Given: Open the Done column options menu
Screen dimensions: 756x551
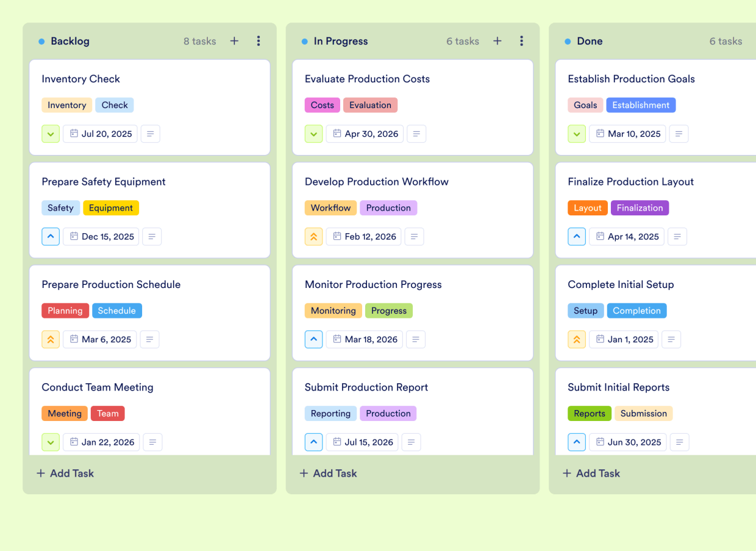Looking at the screenshot, I should (754, 41).
